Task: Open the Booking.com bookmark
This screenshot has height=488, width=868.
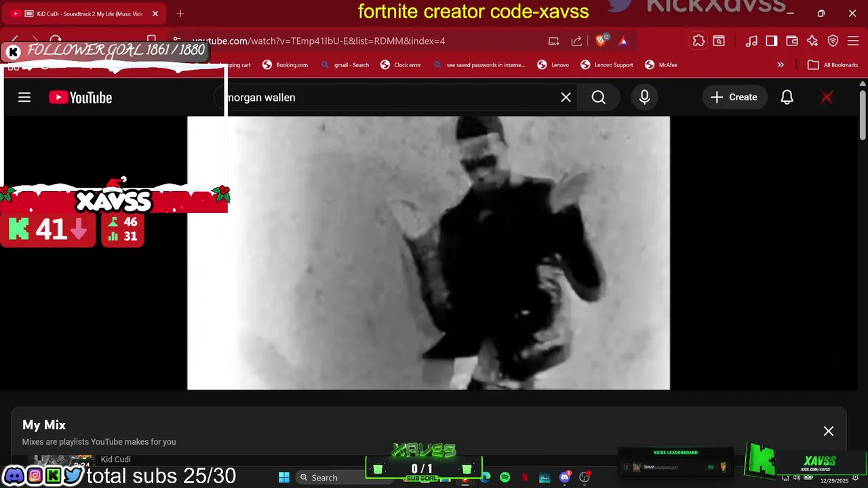Action: click(x=285, y=65)
